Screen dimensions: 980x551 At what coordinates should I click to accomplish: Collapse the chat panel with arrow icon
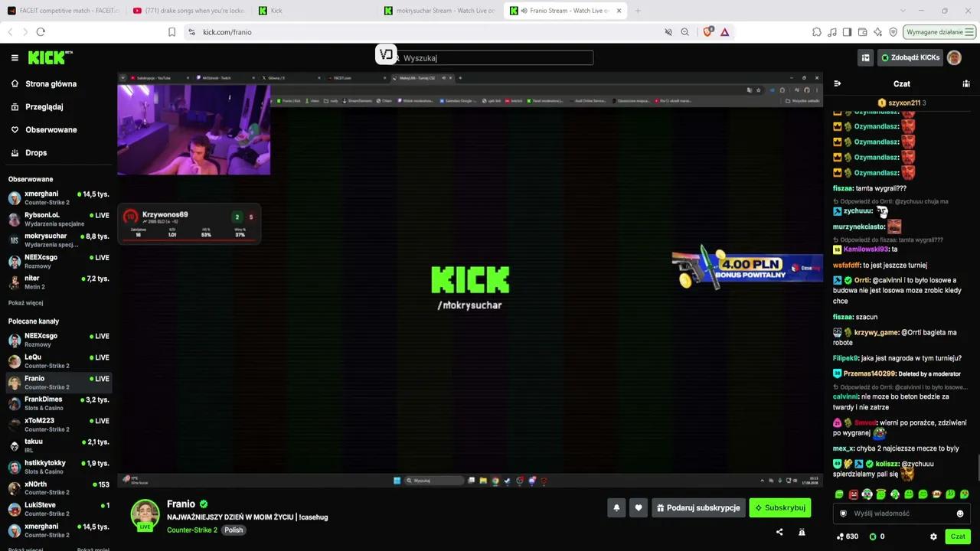(x=838, y=83)
